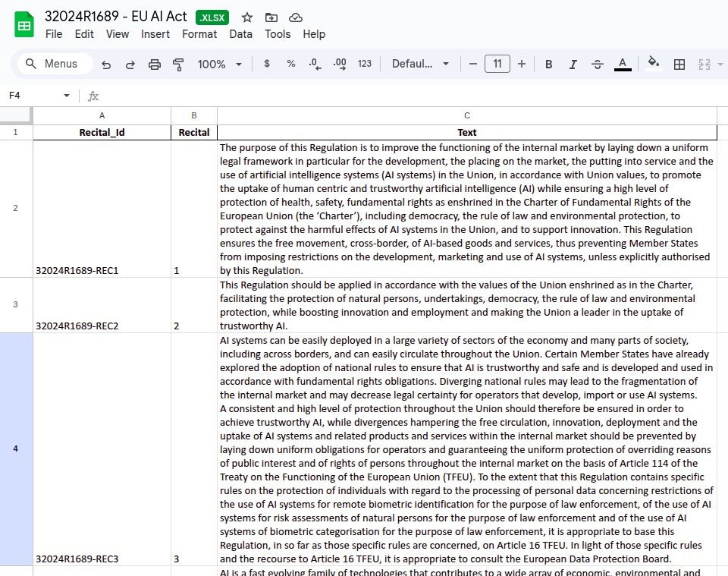The image size is (728, 576).
Task: Toggle italic formatting
Action: 573,64
